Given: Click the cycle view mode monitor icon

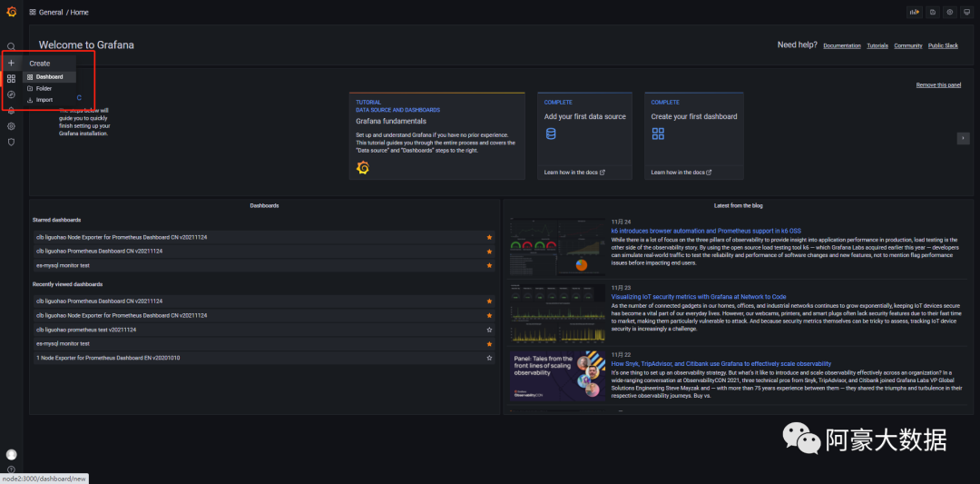Looking at the screenshot, I should pos(967,12).
